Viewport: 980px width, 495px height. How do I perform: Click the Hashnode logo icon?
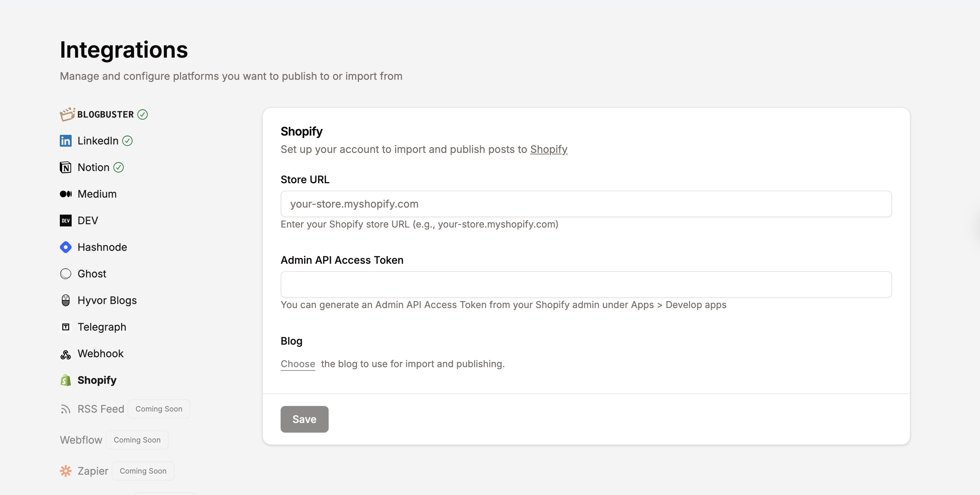(x=65, y=247)
